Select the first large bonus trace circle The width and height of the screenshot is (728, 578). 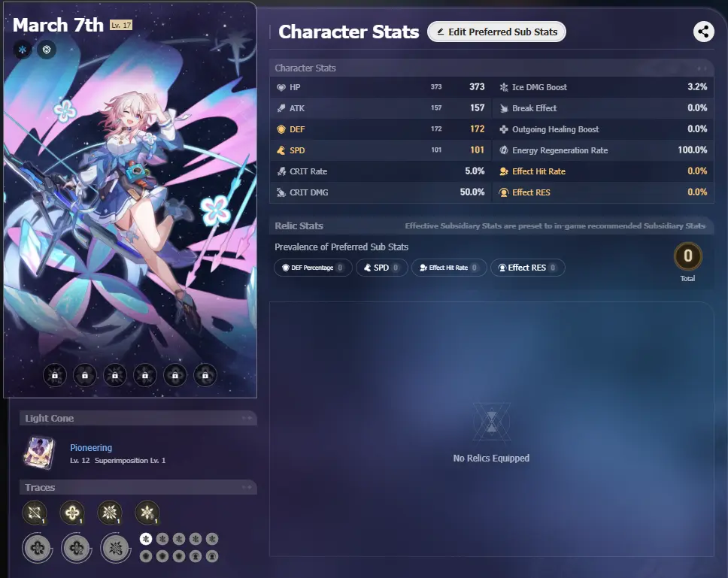[x=37, y=548]
